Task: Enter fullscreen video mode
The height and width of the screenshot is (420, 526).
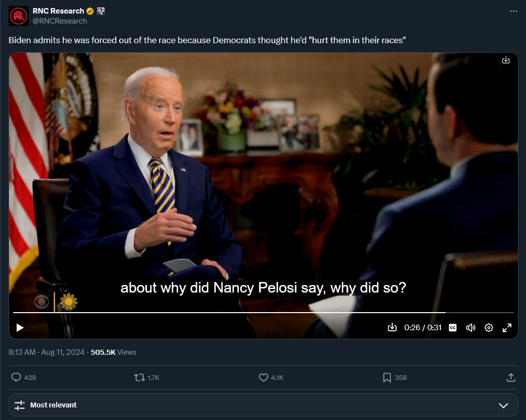Action: 507,328
